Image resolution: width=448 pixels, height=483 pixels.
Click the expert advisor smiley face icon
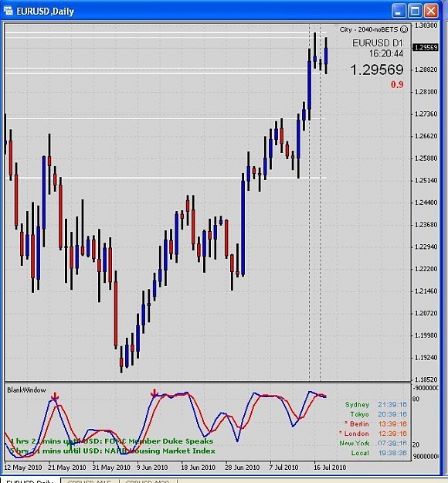(x=404, y=29)
